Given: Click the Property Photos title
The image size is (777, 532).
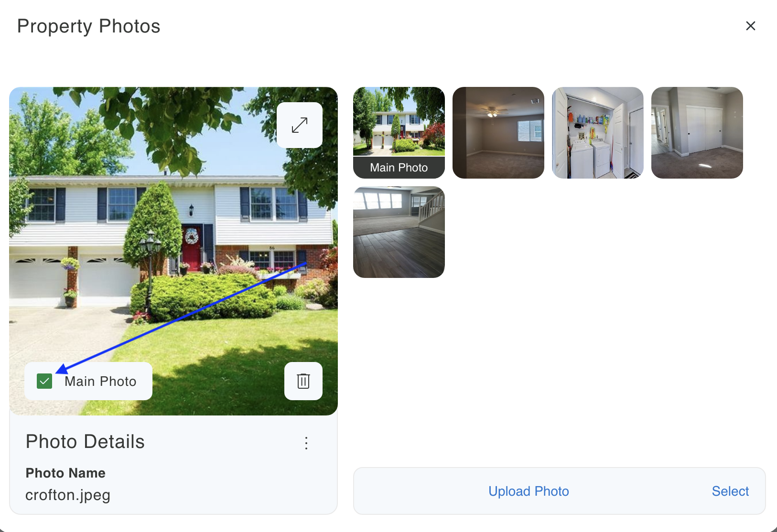Looking at the screenshot, I should click(89, 26).
